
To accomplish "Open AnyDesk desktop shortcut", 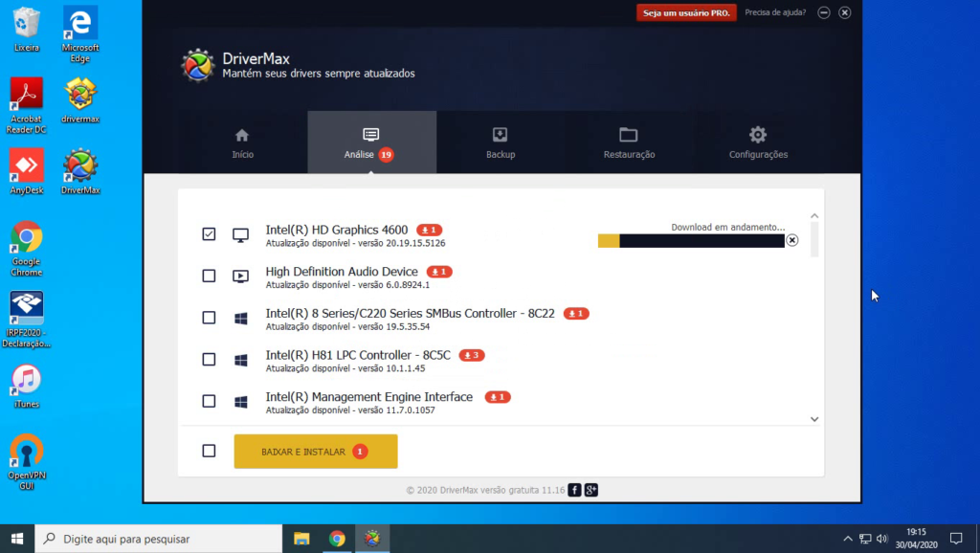I will tap(26, 171).
